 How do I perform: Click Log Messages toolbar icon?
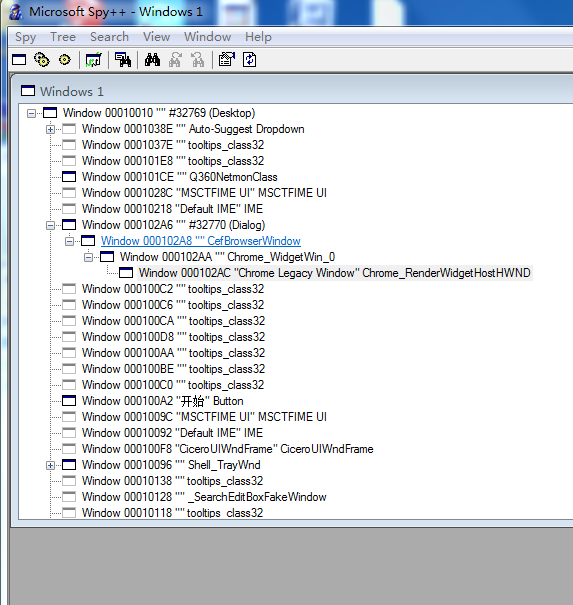pos(93,60)
